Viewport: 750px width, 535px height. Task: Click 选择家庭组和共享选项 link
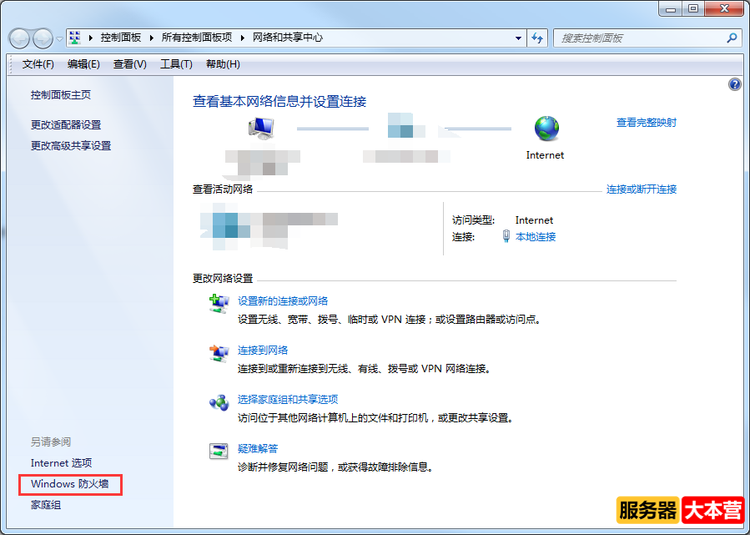pos(288,399)
